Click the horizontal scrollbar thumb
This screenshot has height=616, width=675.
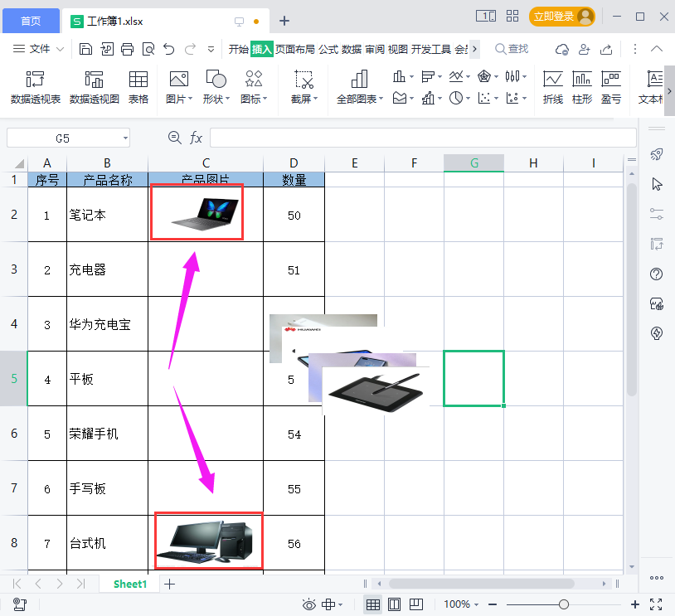[x=481, y=584]
